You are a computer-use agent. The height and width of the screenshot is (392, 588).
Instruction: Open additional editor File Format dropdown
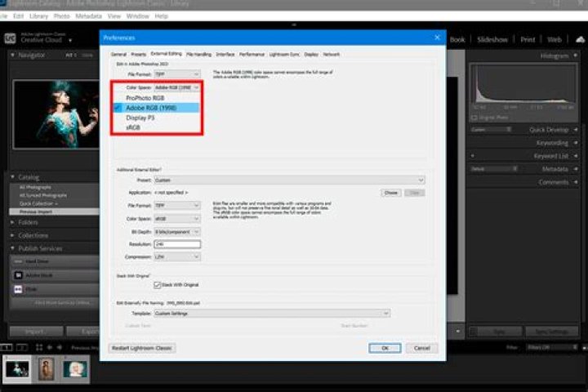pos(176,206)
